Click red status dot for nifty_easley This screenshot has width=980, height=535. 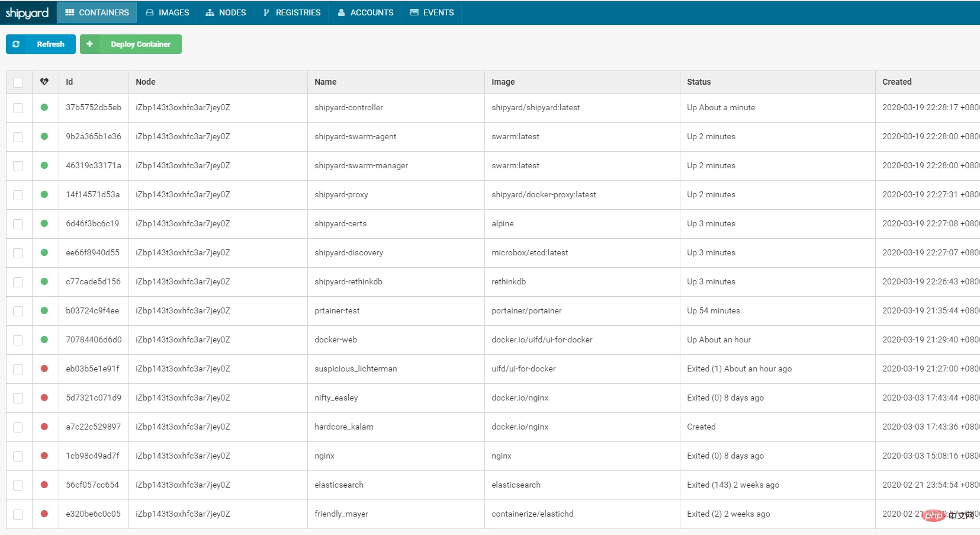click(x=44, y=398)
